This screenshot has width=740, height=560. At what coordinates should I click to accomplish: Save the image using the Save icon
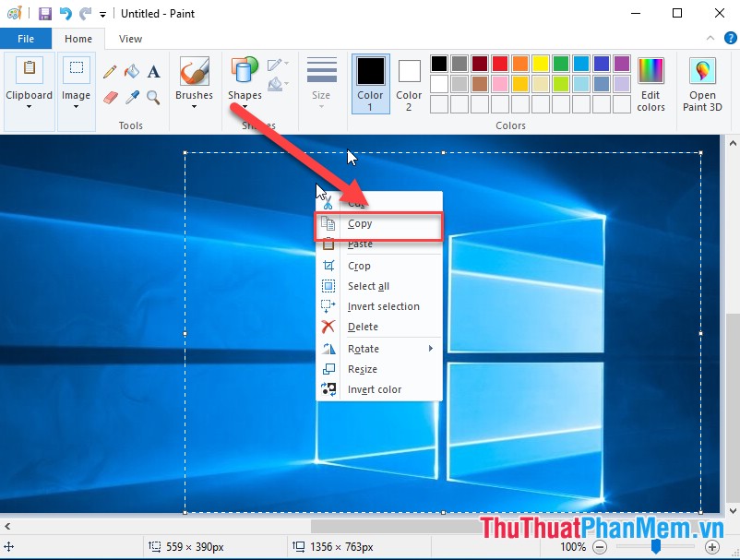point(43,13)
